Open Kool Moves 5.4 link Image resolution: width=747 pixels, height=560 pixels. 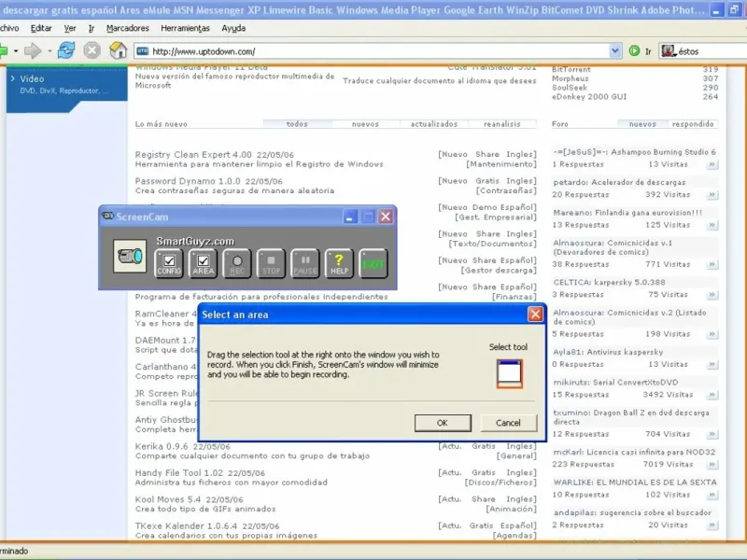[x=168, y=499]
